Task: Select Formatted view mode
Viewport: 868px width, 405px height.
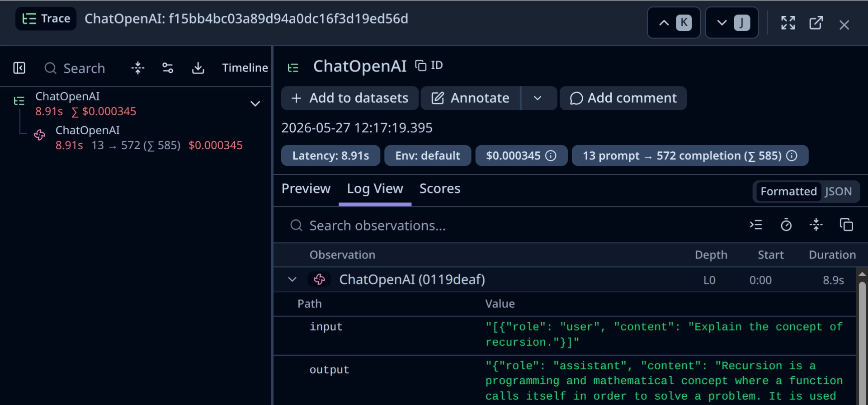Action: click(x=788, y=192)
